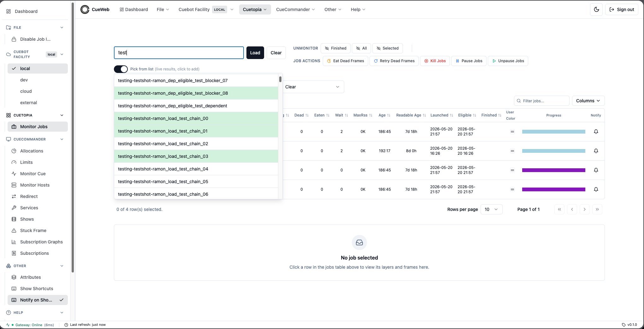Select the dev facility option
Viewport: 644px width, 329px height.
coord(38,80)
